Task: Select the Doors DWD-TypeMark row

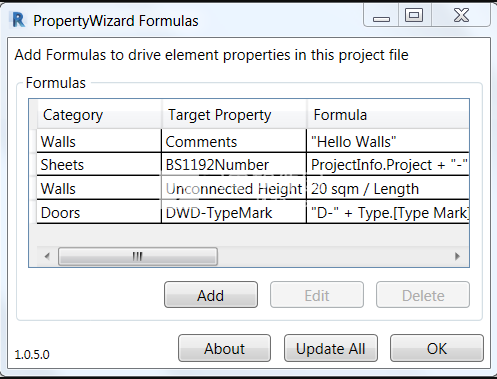Action: (253, 212)
